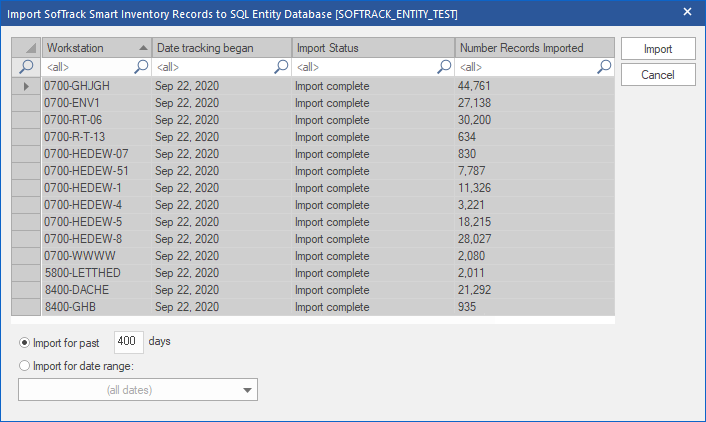Click the 2,011 records imported cell
The image size is (706, 422).
click(534, 273)
